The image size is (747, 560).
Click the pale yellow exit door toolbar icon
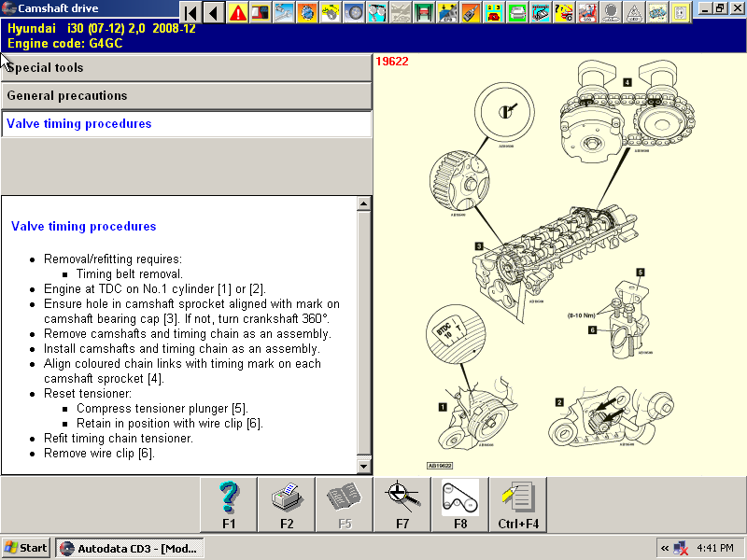(x=681, y=12)
